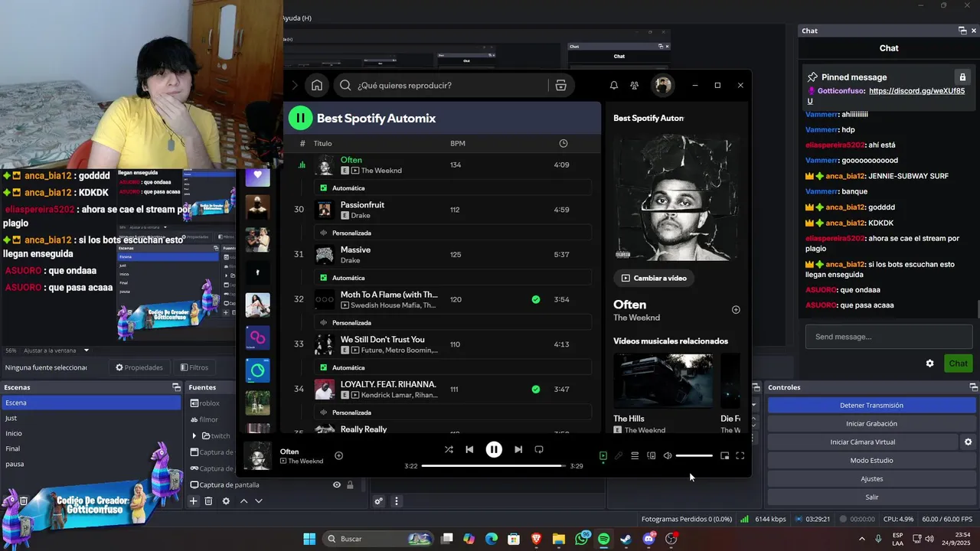
Task: Sort by the Título column header
Action: pos(322,143)
